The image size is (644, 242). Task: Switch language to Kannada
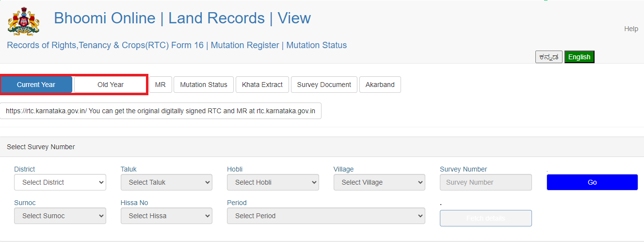tap(549, 57)
